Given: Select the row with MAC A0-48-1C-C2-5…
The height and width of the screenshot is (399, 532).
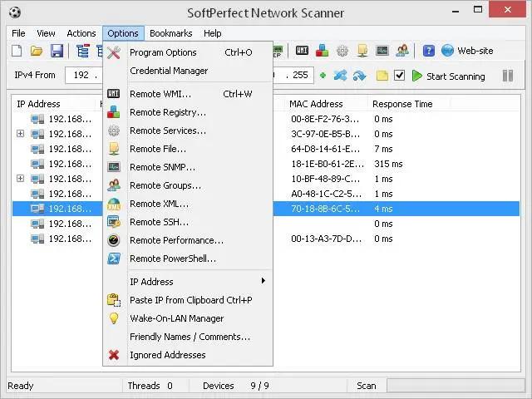Looking at the screenshot, I should coord(266,194).
